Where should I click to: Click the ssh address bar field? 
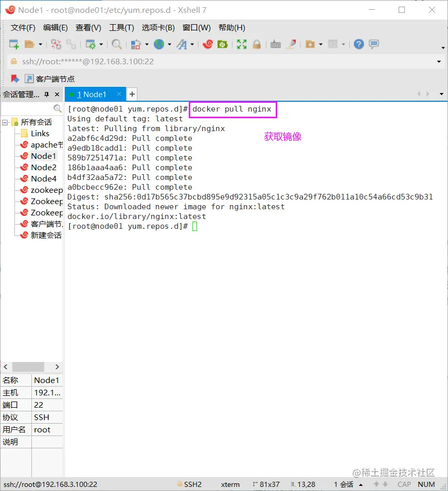tap(221, 62)
